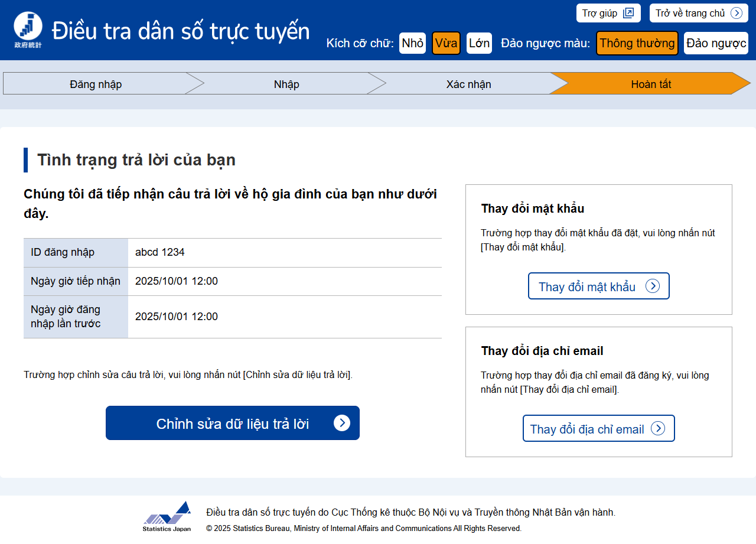
Task: Click the Statistics Japan footer logo
Action: pyautogui.click(x=167, y=517)
